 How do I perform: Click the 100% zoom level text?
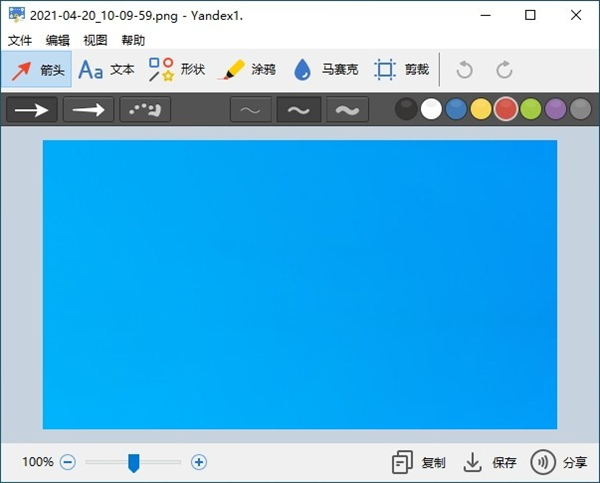click(x=38, y=462)
